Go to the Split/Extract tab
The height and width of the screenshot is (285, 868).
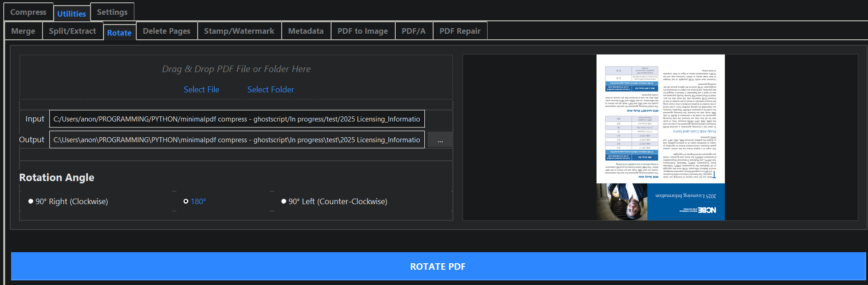(x=72, y=31)
